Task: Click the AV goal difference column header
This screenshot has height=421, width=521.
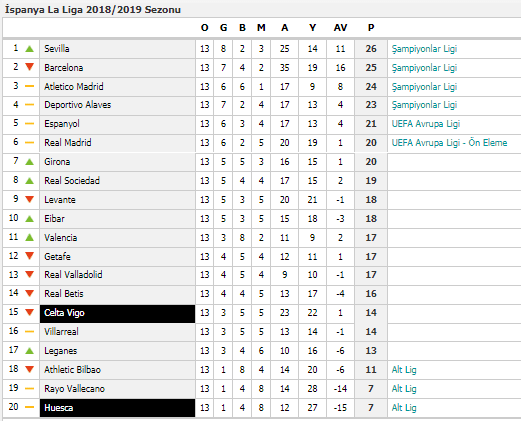Action: click(340, 28)
